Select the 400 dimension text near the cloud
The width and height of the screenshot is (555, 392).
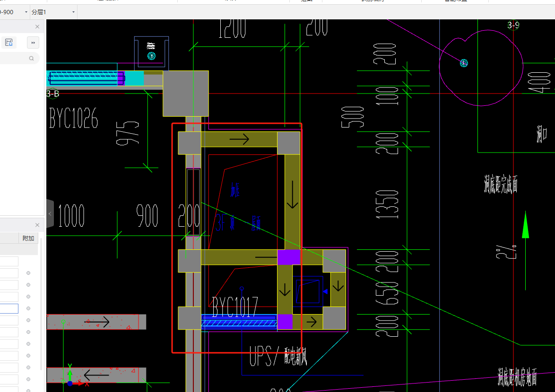[x=539, y=82]
